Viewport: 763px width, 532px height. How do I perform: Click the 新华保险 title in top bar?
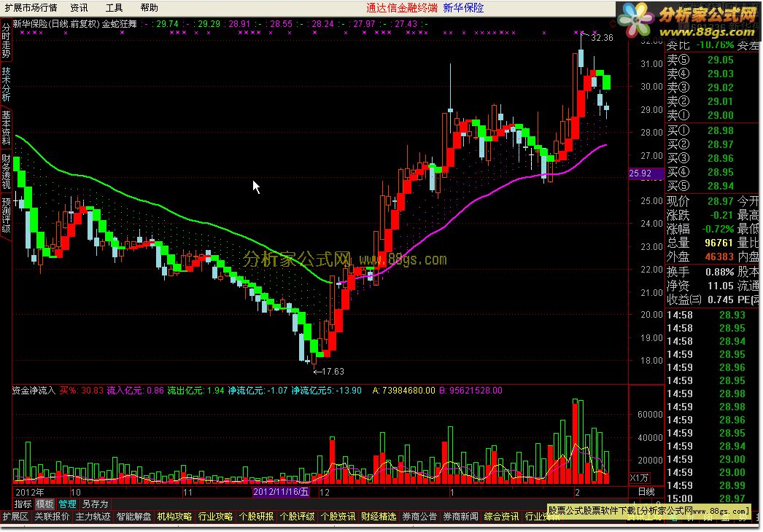tap(463, 8)
